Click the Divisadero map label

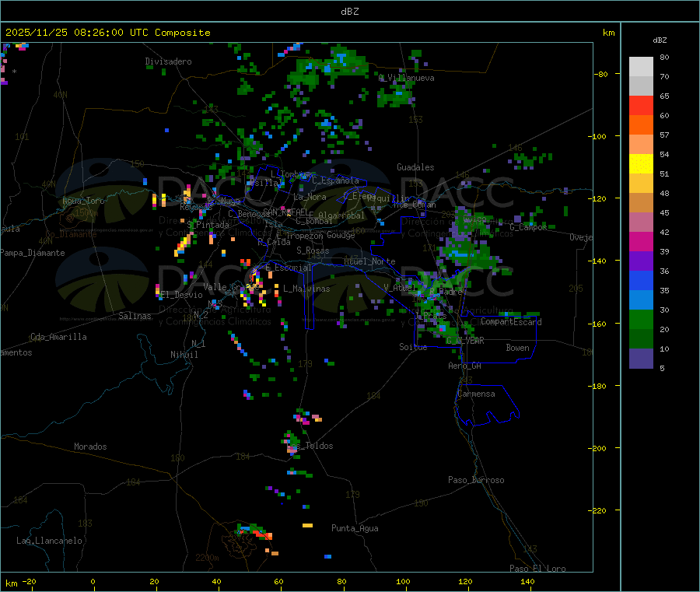[168, 61]
